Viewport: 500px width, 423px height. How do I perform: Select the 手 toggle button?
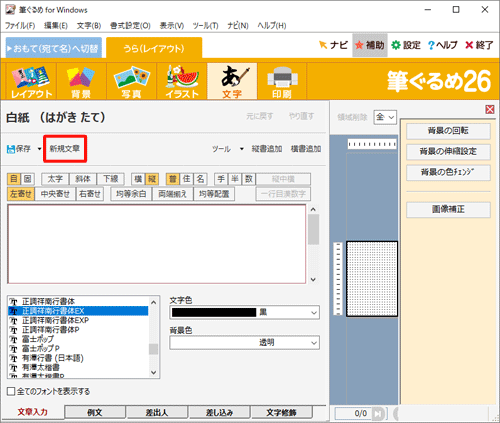point(221,179)
